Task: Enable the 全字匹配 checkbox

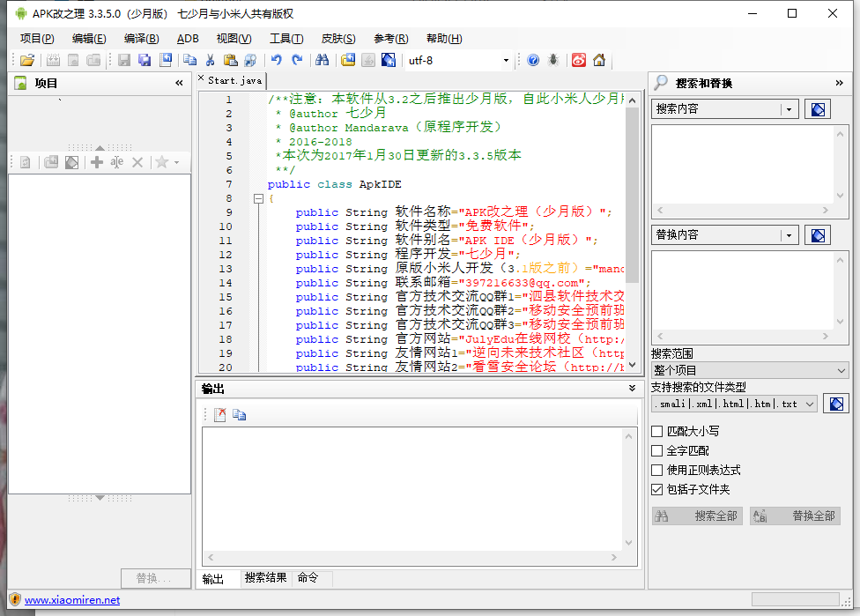Action: [657, 451]
